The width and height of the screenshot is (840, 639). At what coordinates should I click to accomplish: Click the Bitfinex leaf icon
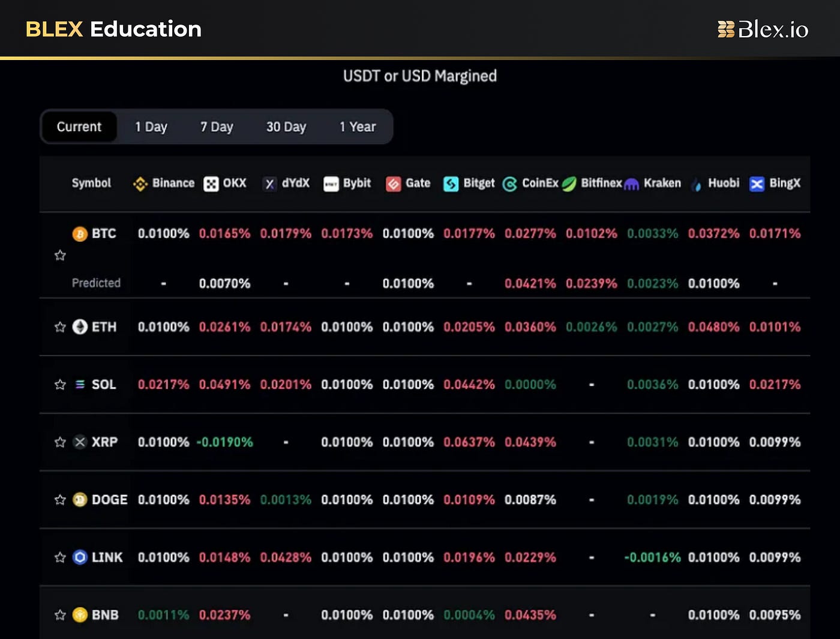569,184
